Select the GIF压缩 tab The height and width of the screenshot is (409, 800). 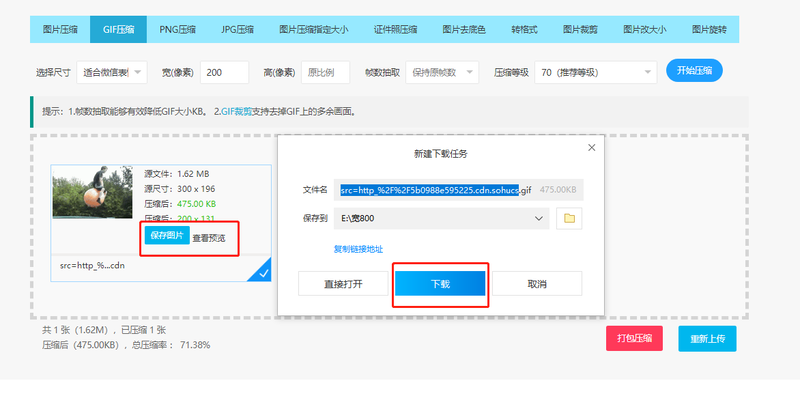point(118,30)
